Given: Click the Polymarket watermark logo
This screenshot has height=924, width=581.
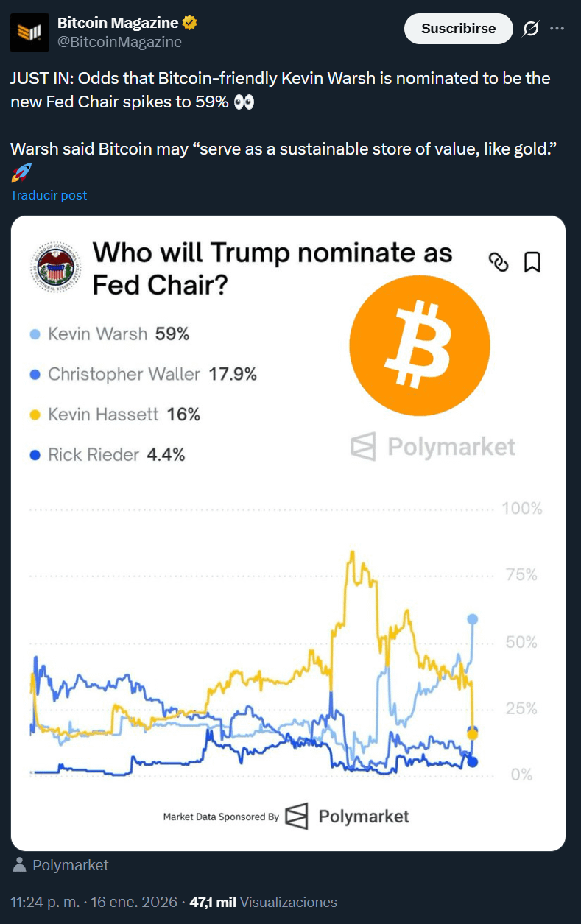Looking at the screenshot, I should [x=433, y=447].
